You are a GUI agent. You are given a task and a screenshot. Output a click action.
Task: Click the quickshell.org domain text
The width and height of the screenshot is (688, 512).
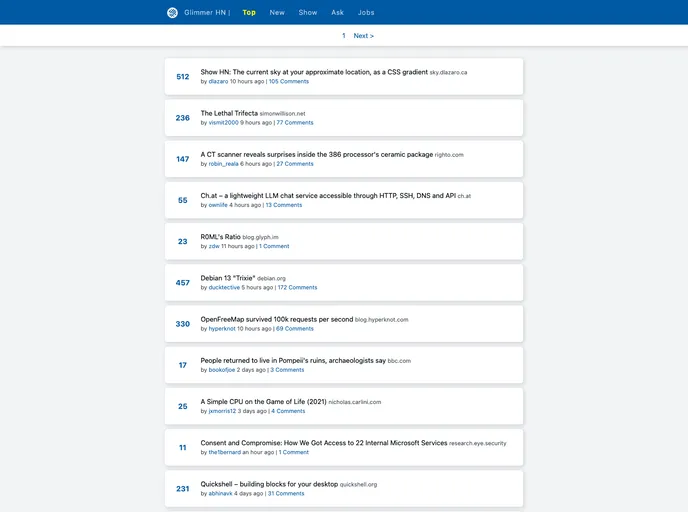tap(358, 485)
